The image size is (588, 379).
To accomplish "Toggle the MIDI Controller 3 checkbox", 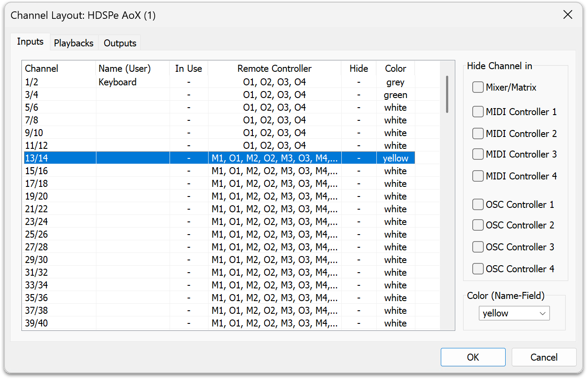I will click(x=478, y=154).
